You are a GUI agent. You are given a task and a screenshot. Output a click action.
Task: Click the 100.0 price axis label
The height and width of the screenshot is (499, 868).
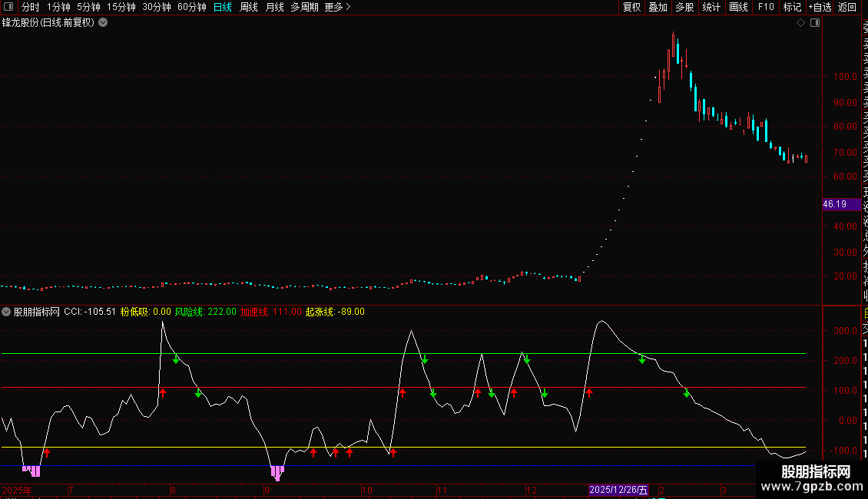(x=845, y=77)
